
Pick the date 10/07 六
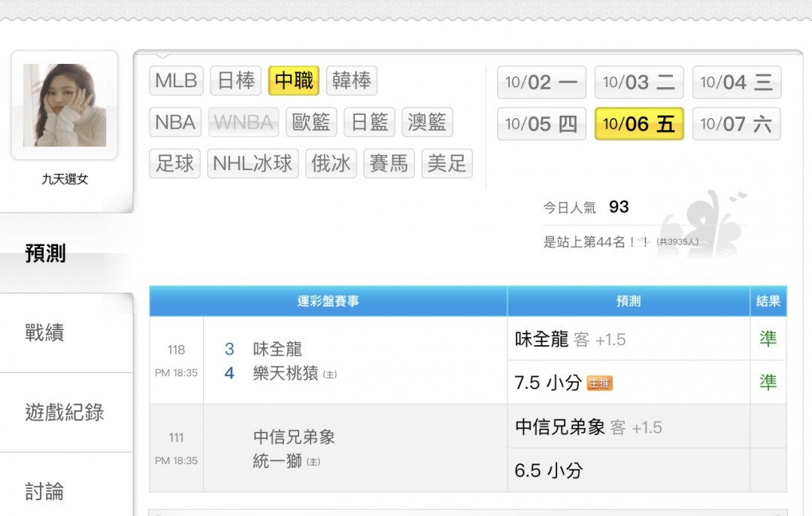pos(736,124)
